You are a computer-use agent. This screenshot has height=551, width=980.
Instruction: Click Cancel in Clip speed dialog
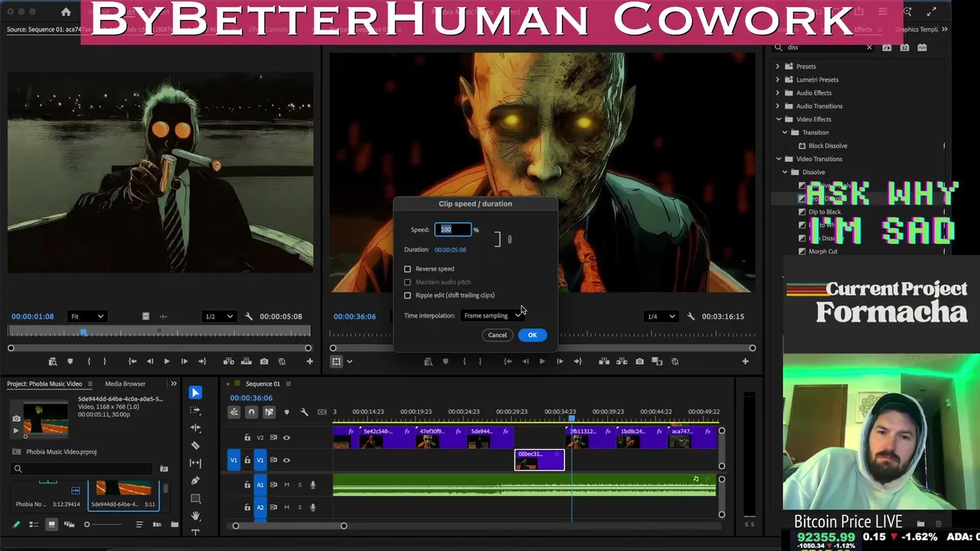click(498, 334)
